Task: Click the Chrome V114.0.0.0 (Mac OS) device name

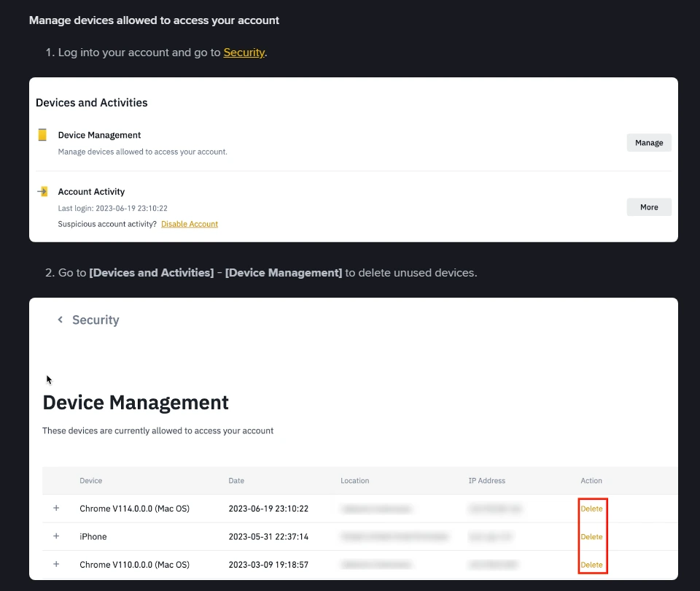Action: (x=134, y=509)
